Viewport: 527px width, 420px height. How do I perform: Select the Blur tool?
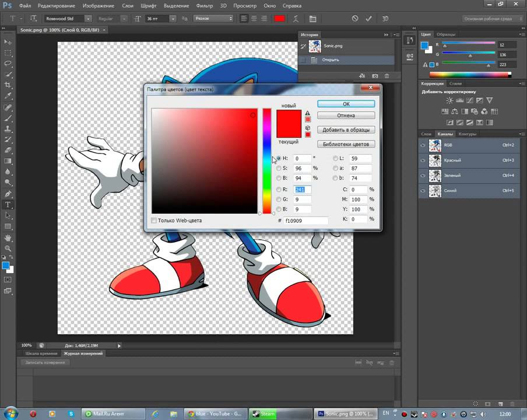8,172
